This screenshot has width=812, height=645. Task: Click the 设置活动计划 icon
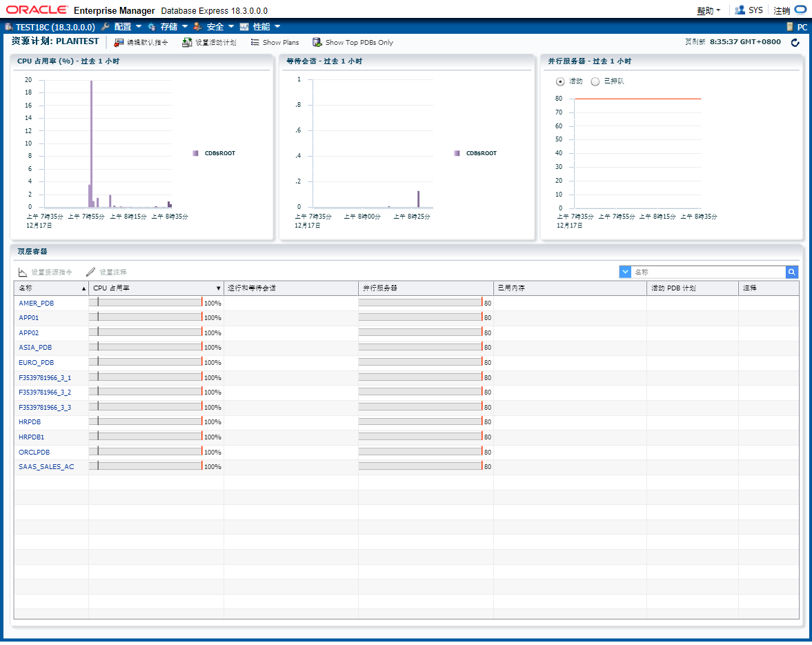(187, 43)
